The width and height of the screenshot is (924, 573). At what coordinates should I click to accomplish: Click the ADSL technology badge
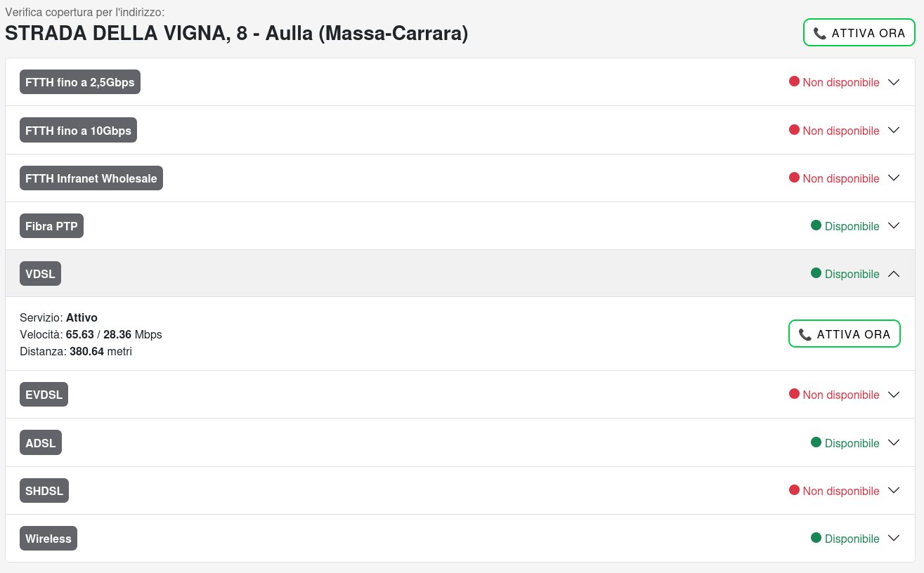coord(40,443)
